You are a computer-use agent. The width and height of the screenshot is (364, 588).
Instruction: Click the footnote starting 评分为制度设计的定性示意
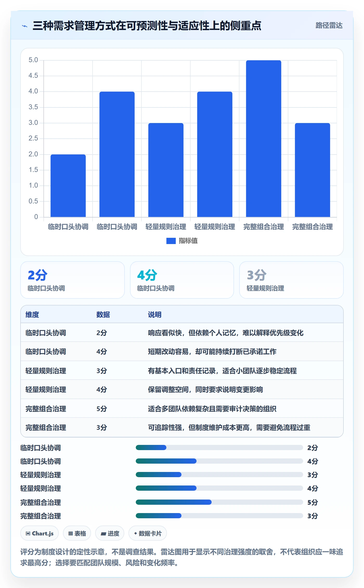[182, 557]
